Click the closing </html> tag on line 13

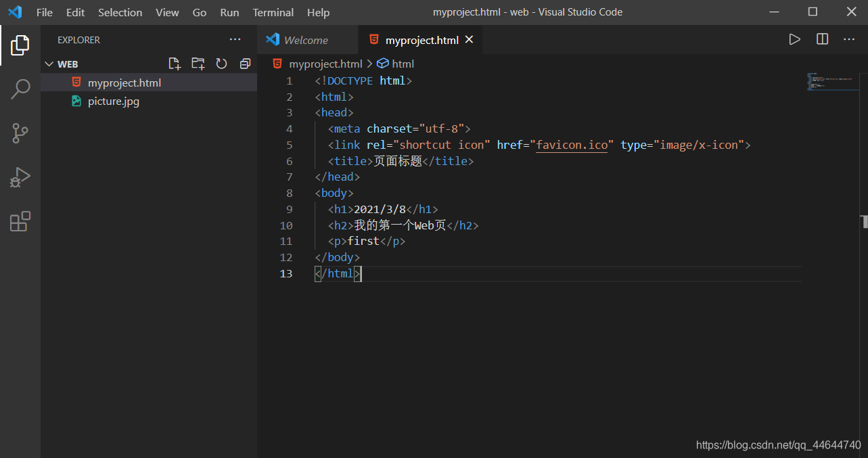[x=338, y=273]
